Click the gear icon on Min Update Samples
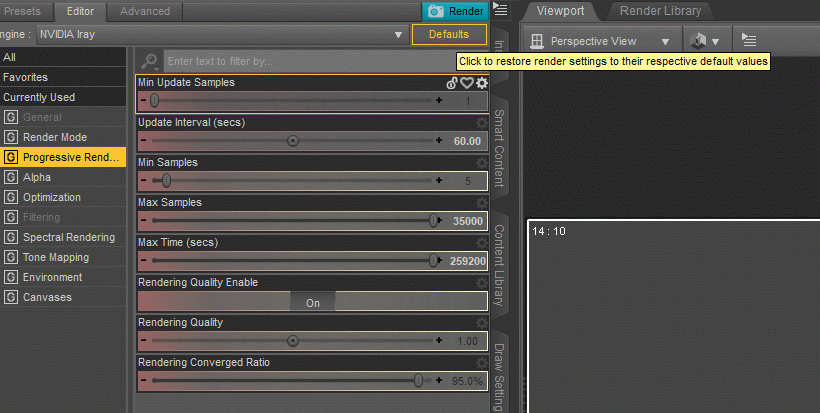 click(x=482, y=83)
